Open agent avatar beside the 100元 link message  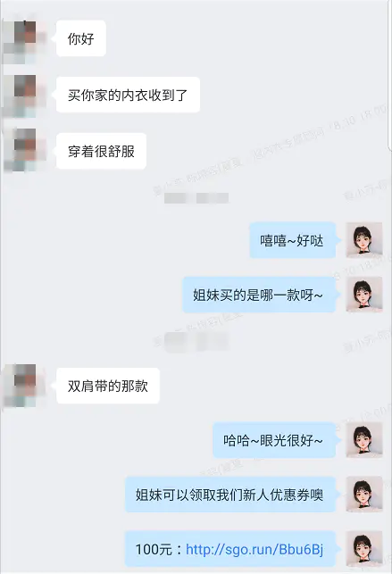364,548
